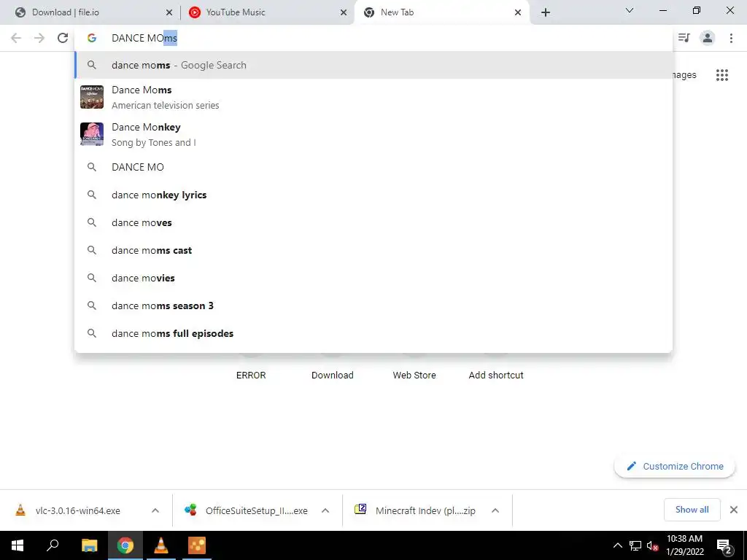The height and width of the screenshot is (560, 747).
Task: Close the New Tab tab
Action: click(x=518, y=12)
